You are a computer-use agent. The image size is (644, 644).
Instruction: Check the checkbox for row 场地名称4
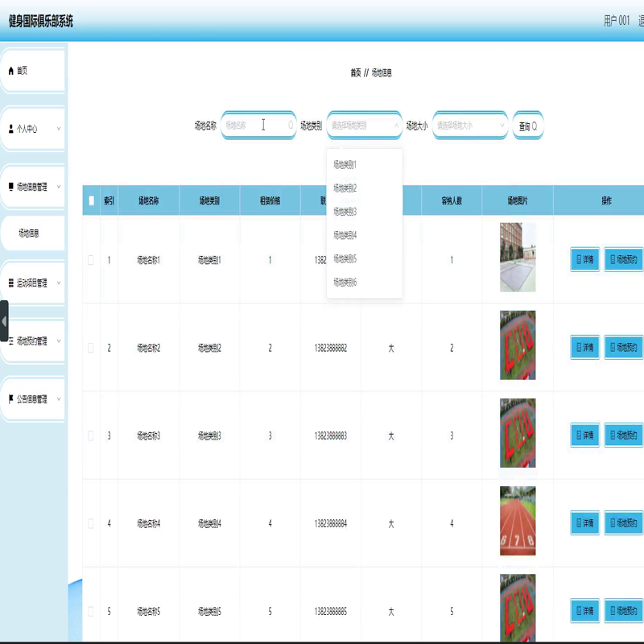(91, 524)
